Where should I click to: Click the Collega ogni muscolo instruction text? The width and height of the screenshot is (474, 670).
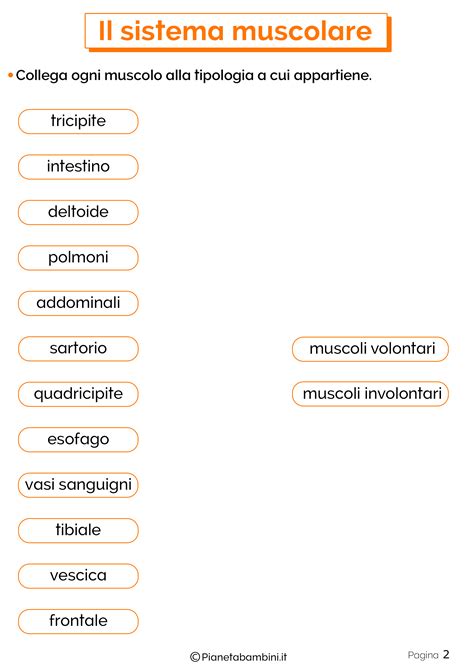click(194, 76)
